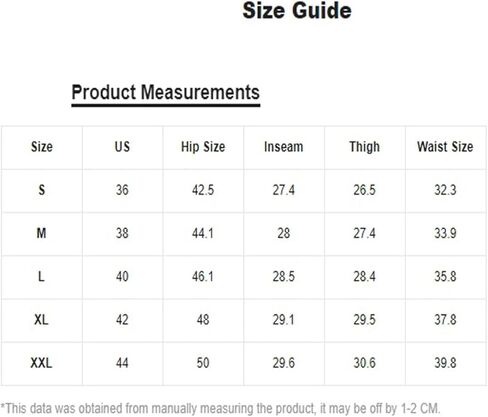Image resolution: width=488 pixels, height=417 pixels.
Task: Click the L size row label
Action: point(41,276)
